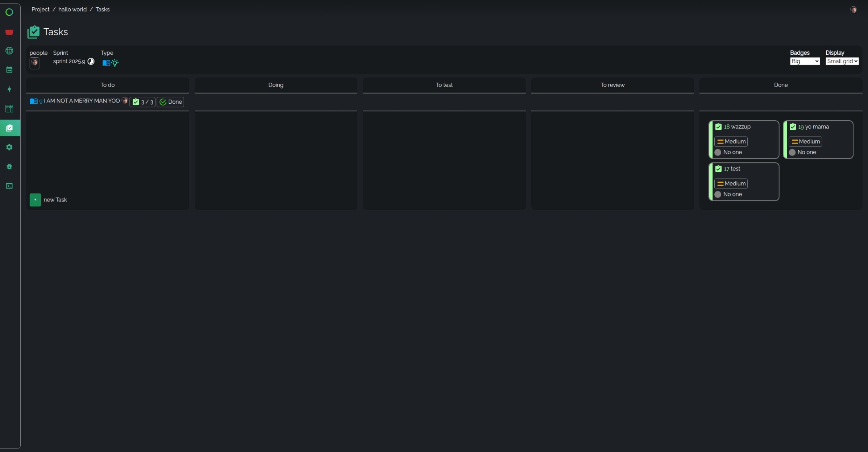868x452 pixels.
Task: Open the kanban board columns sidebar icon
Action: (x=9, y=108)
